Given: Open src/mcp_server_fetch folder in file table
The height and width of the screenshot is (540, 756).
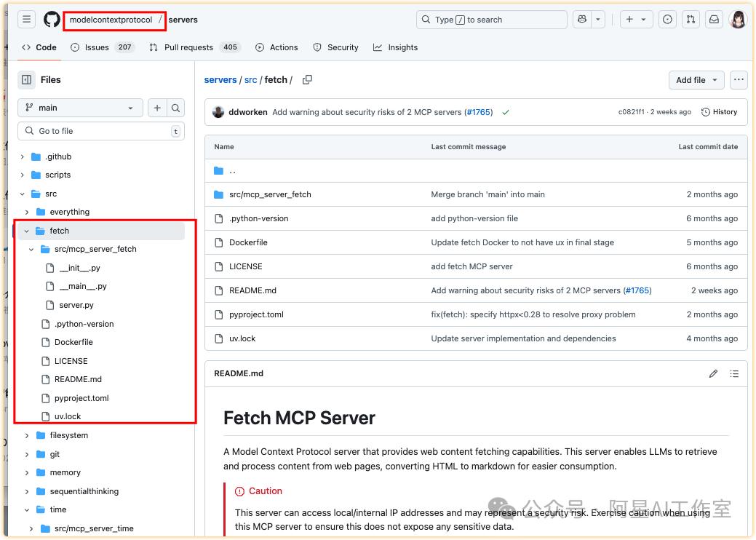Looking at the screenshot, I should point(270,194).
